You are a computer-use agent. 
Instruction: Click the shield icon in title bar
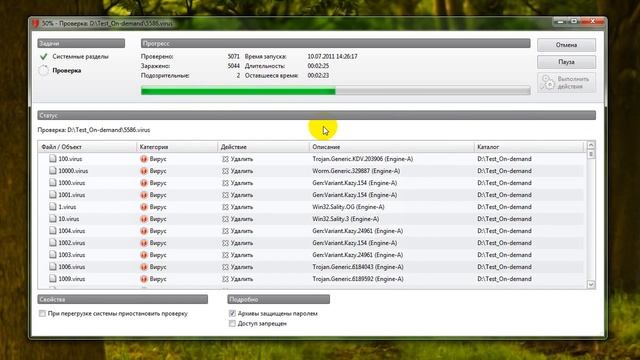click(36, 24)
